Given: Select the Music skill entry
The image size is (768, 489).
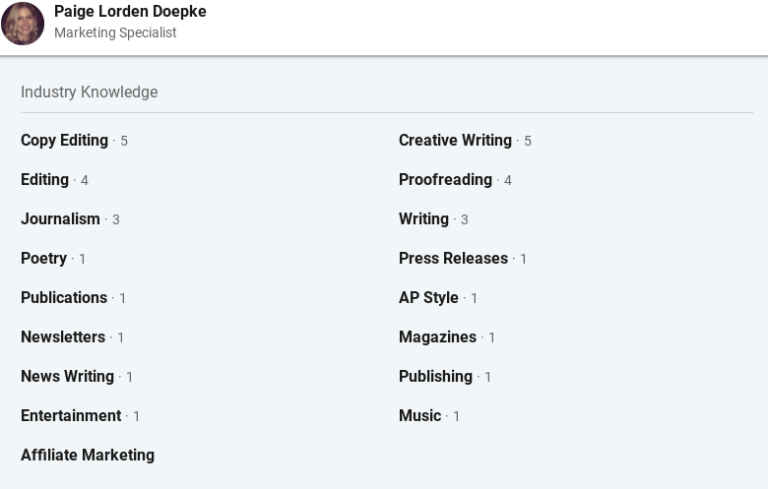Looking at the screenshot, I should tap(420, 416).
